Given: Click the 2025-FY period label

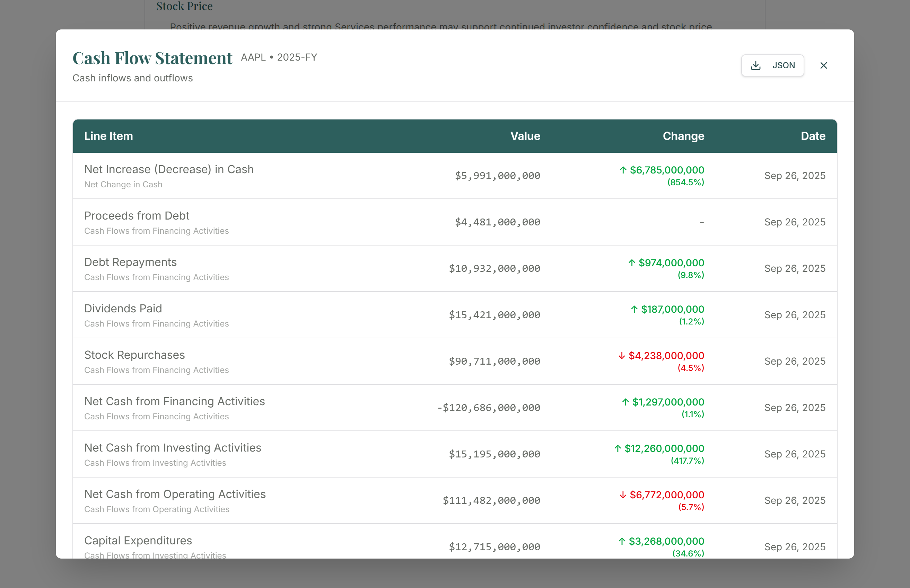Looking at the screenshot, I should pos(297,57).
